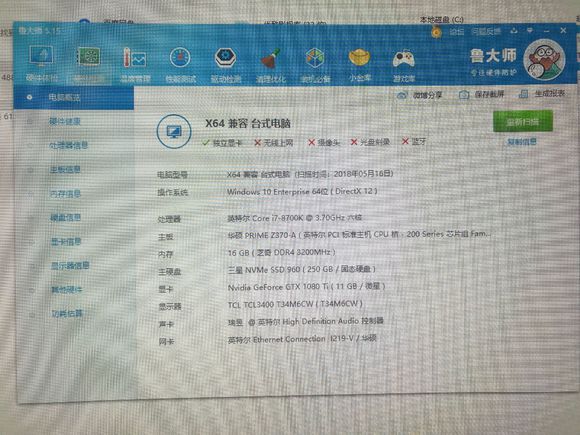The height and width of the screenshot is (435, 580).
Task: Open 温度管理 thermometer icon
Action: coord(135,64)
